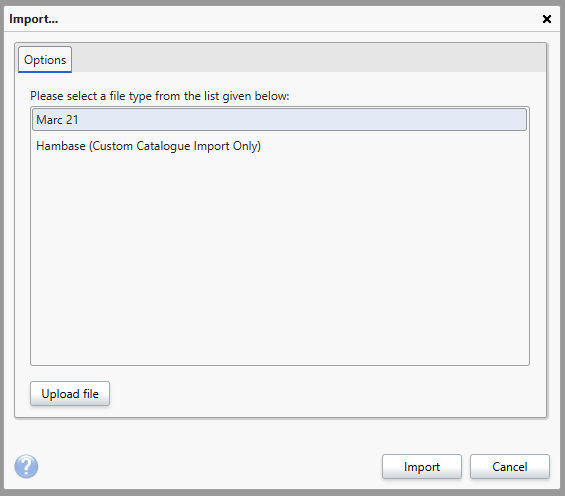This screenshot has width=565, height=496.
Task: Click the X icon at the title bar
Action: pos(547,19)
